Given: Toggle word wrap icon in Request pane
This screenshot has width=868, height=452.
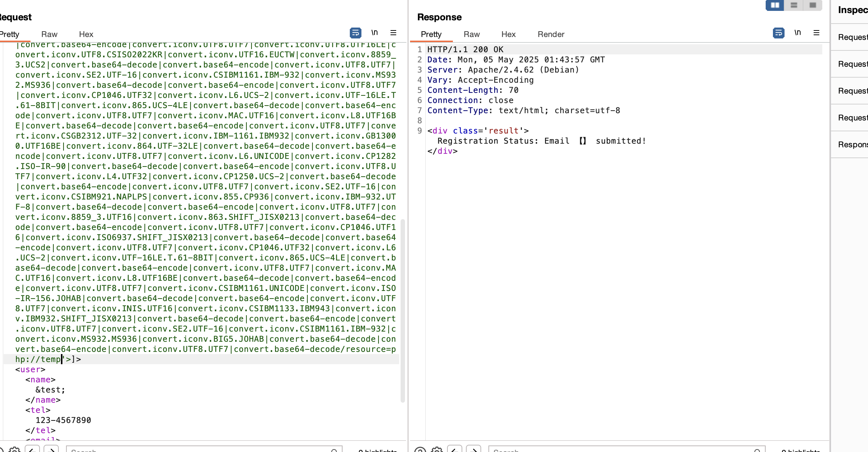Looking at the screenshot, I should point(355,33).
